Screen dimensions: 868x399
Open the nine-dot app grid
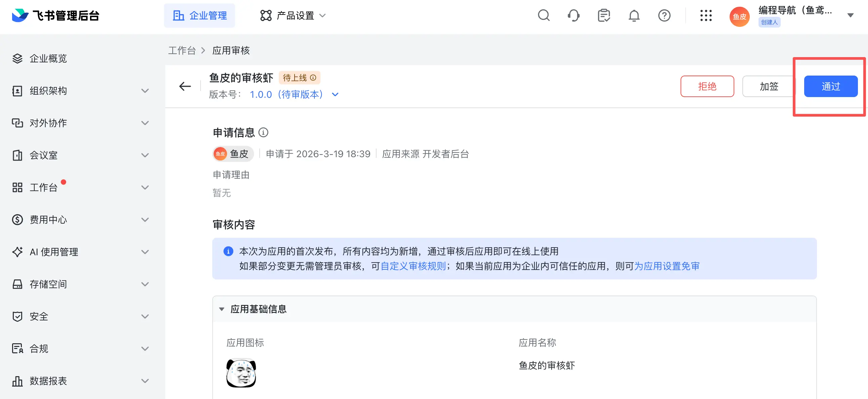pos(706,15)
